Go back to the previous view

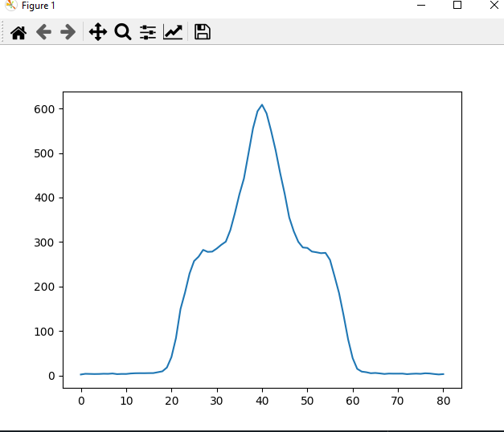pyautogui.click(x=43, y=32)
